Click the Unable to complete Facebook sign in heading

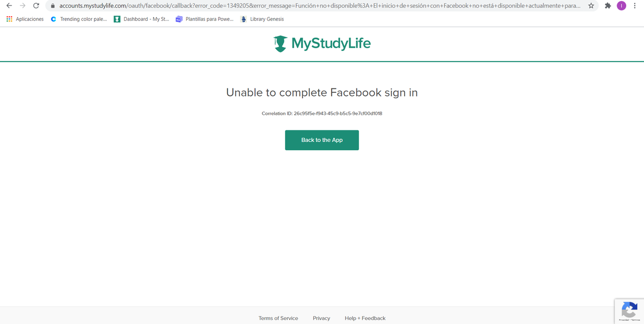(x=322, y=93)
